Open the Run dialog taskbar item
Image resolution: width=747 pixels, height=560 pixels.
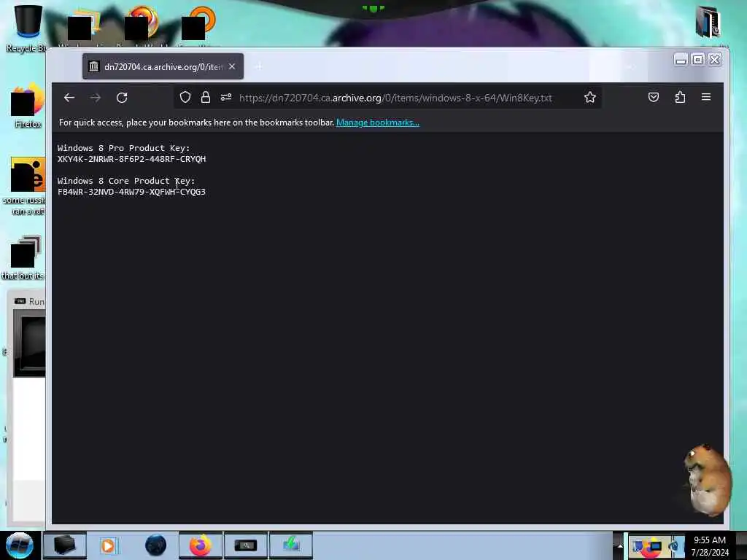point(246,545)
